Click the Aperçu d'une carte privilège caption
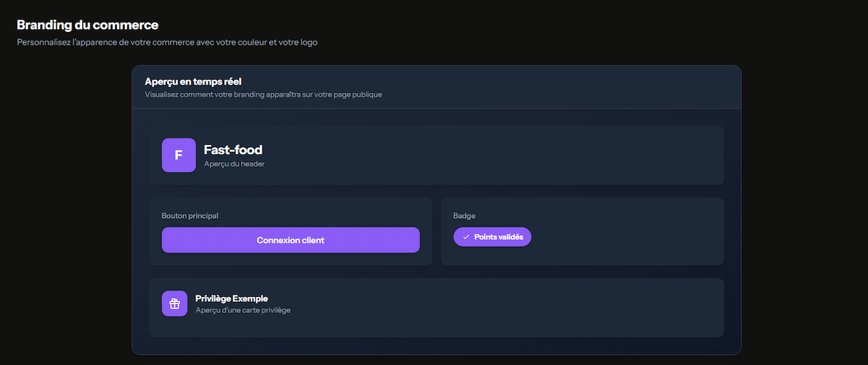The height and width of the screenshot is (365, 868). (243, 311)
